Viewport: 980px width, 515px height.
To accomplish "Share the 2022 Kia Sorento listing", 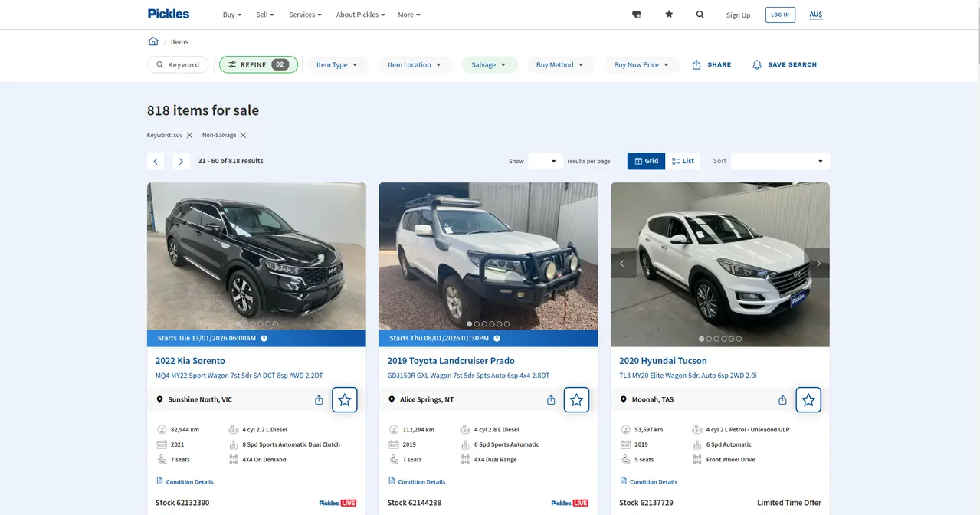I will tap(319, 399).
